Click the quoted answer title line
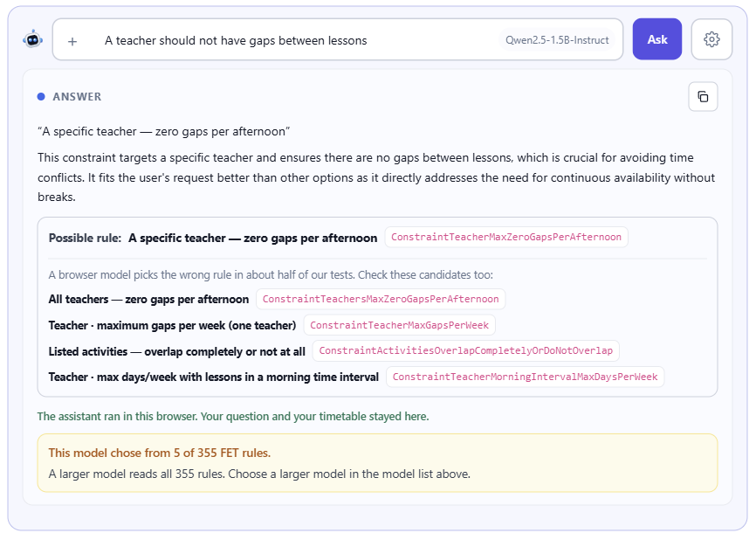Viewport: 756px width, 533px height. point(164,131)
